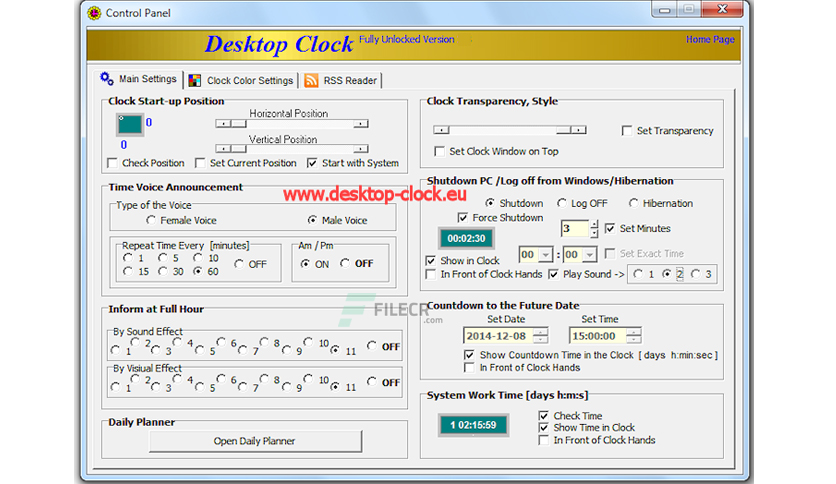Click the clock transparency slider thumb
This screenshot has height=484, width=836.
[563, 130]
